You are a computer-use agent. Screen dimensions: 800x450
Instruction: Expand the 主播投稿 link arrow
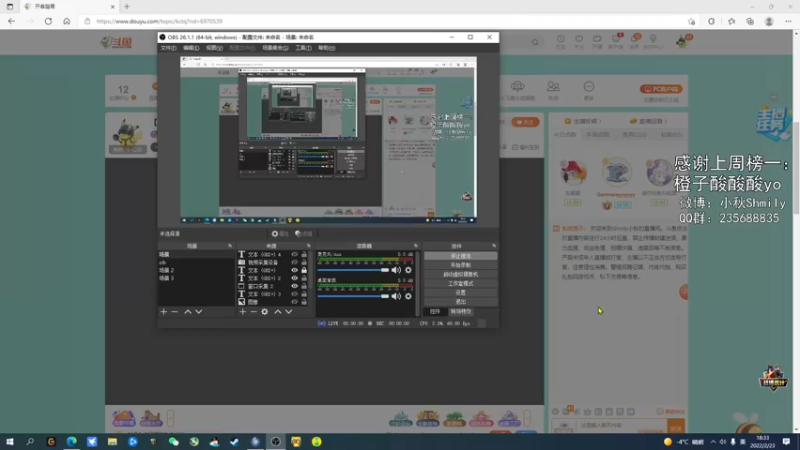click(600, 121)
